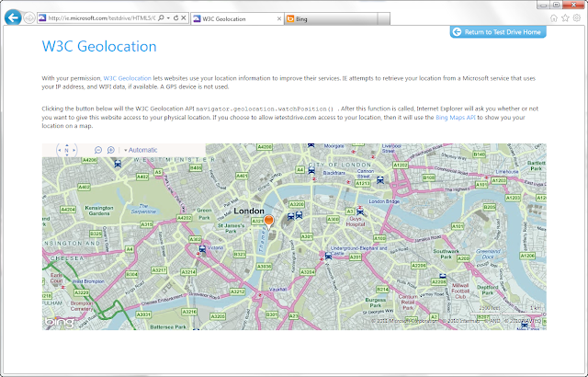This screenshot has height=377, width=588.
Task: Open the W3C Geolocation link in paragraph
Action: click(128, 78)
